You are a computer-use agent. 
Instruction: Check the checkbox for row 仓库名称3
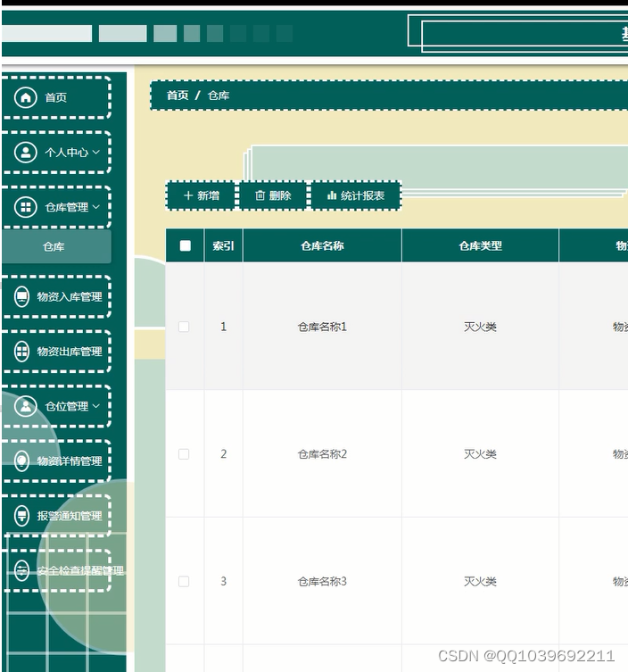[x=184, y=581]
